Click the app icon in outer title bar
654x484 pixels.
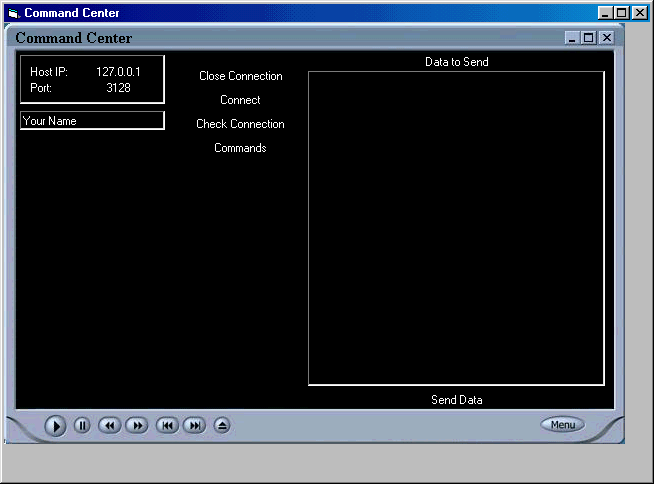pyautogui.click(x=13, y=13)
